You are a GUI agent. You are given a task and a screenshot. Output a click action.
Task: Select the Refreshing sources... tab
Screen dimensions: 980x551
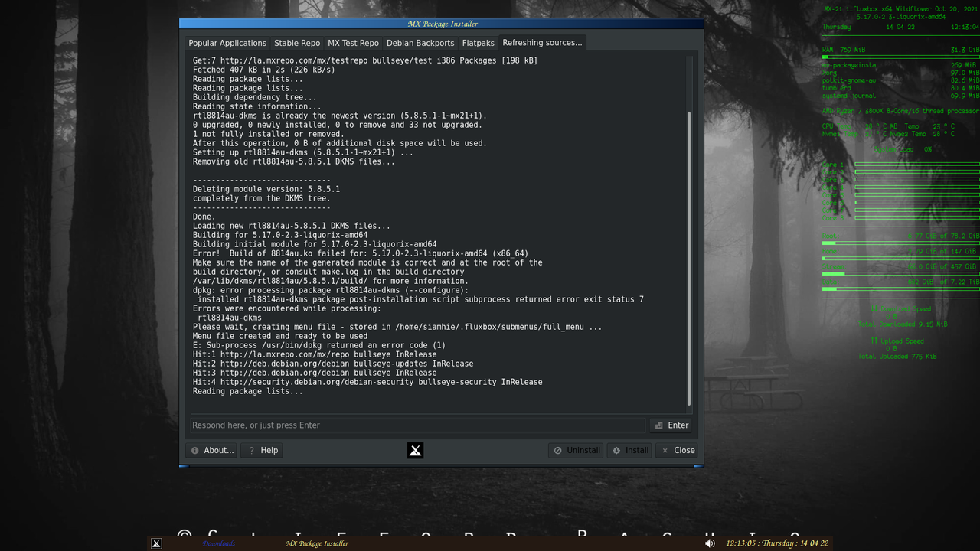coord(542,43)
